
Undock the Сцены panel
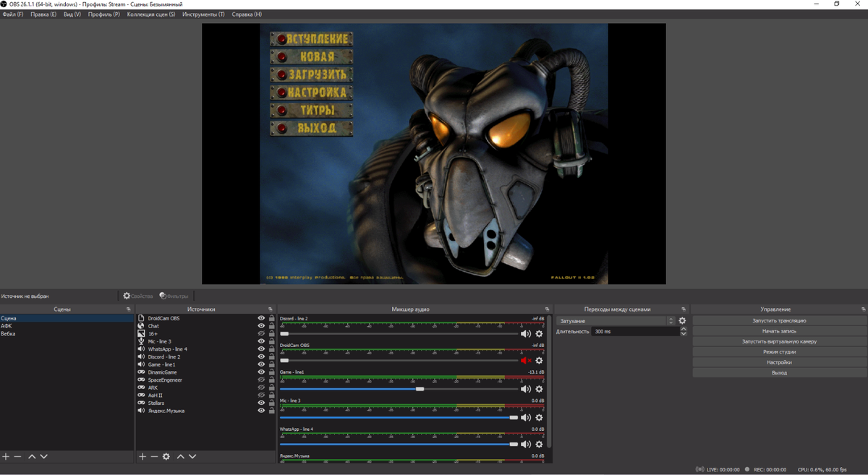pyautogui.click(x=129, y=309)
